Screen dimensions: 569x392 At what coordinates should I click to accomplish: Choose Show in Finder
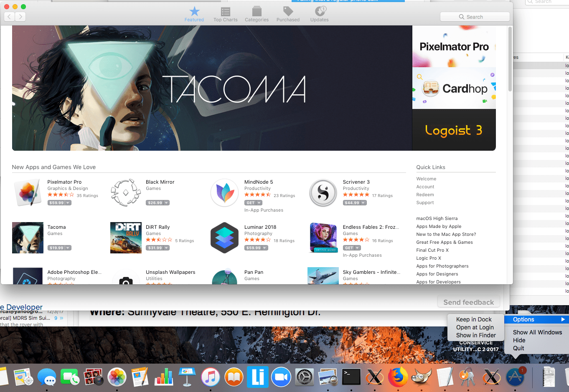pyautogui.click(x=476, y=335)
